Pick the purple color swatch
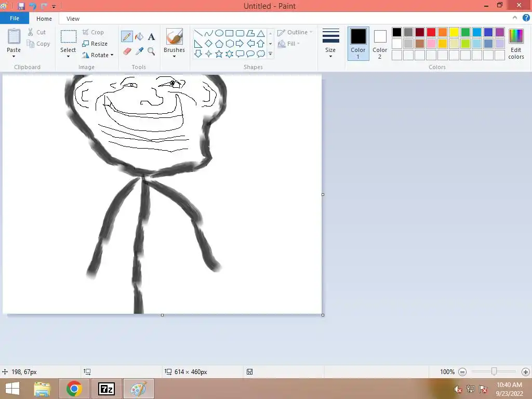Viewport: 532px width, 399px height. click(500, 32)
